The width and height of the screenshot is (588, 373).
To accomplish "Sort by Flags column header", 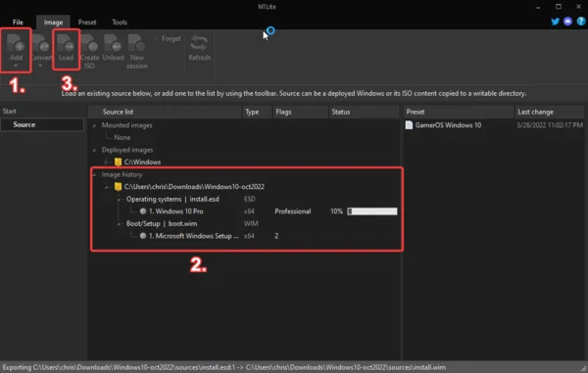I will (300, 112).
